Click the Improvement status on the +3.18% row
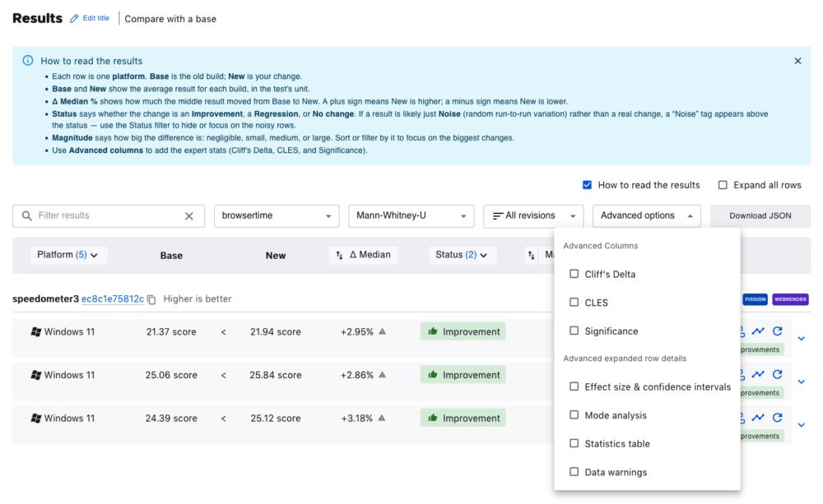The height and width of the screenshot is (504, 823). (463, 418)
